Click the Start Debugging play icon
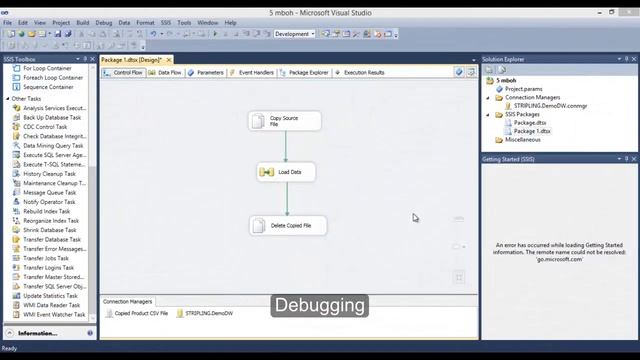The image size is (640, 360). [215, 34]
